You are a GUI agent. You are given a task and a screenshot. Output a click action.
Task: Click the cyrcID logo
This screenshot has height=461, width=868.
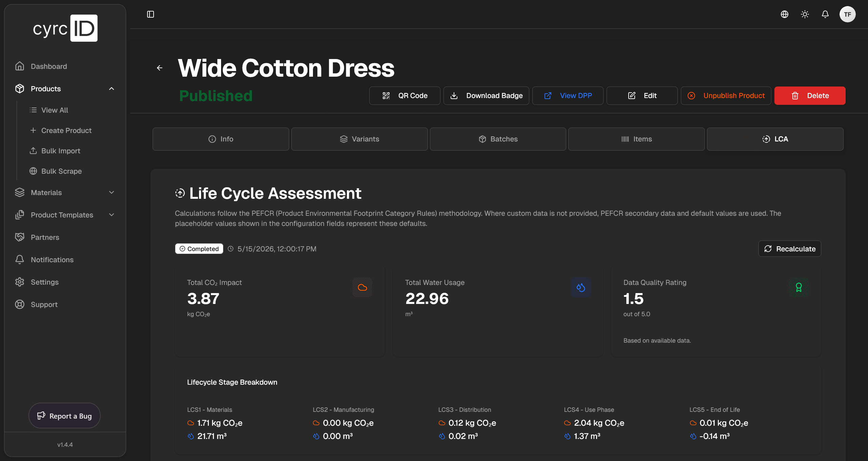point(65,28)
